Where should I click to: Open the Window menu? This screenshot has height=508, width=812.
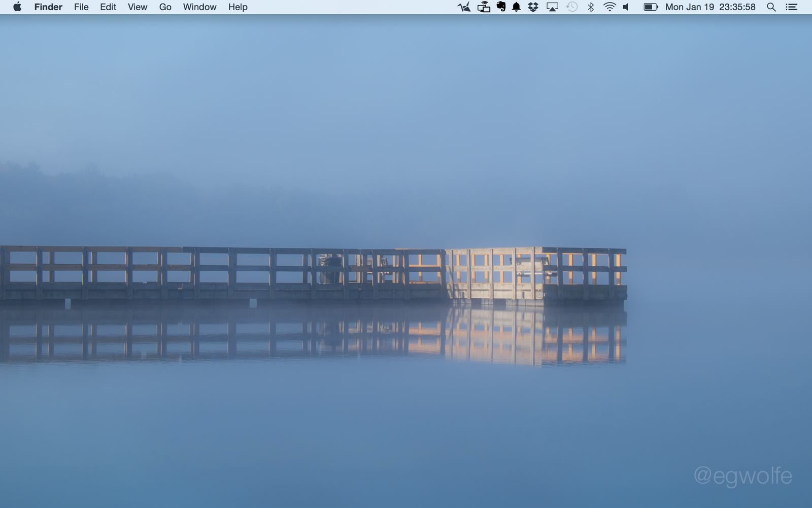[x=199, y=7]
